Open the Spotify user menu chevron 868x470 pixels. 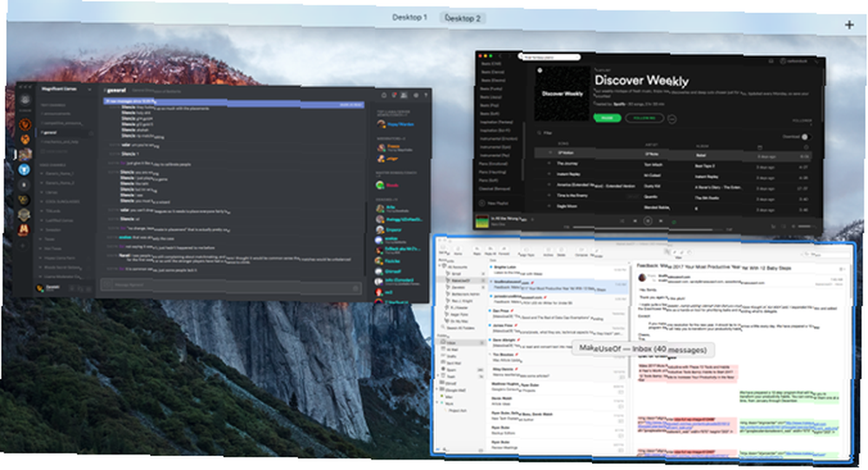[x=817, y=62]
